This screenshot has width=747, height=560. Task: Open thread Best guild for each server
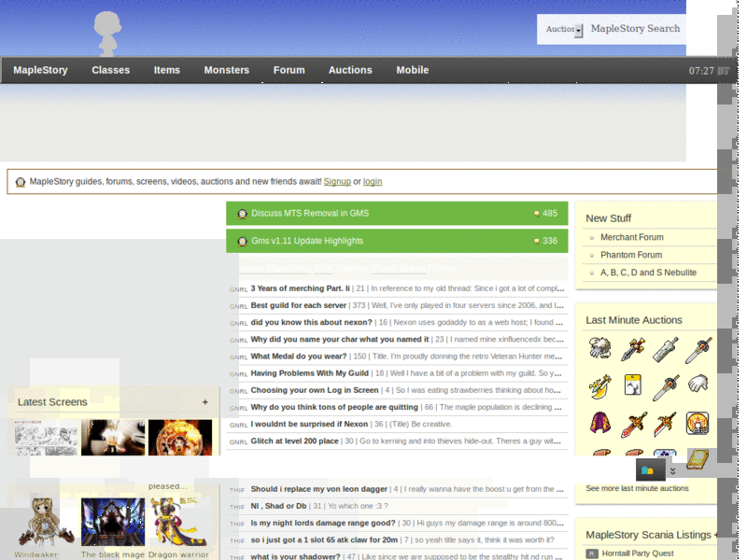[298, 305]
